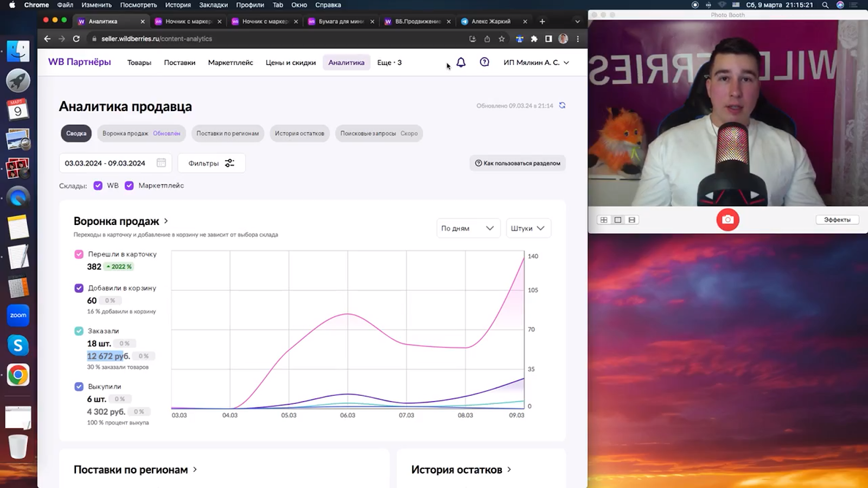This screenshot has width=868, height=488.
Task: Open Spotlight search in menu bar
Action: [x=825, y=5]
